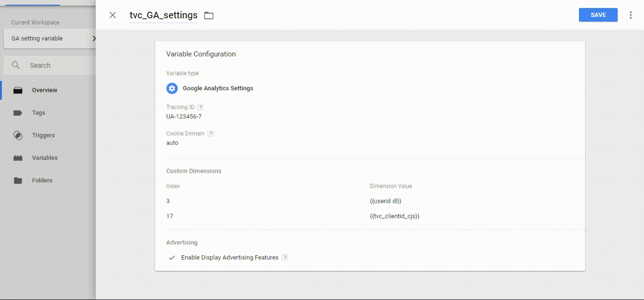Click the UA-123456-7 Tracking ID value
Screen dimensions: 644x300
(184, 116)
